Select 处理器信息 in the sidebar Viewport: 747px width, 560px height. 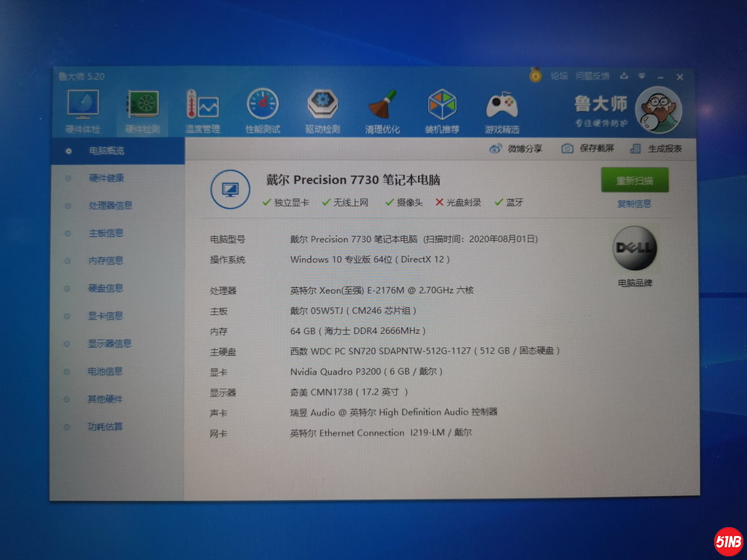(110, 206)
